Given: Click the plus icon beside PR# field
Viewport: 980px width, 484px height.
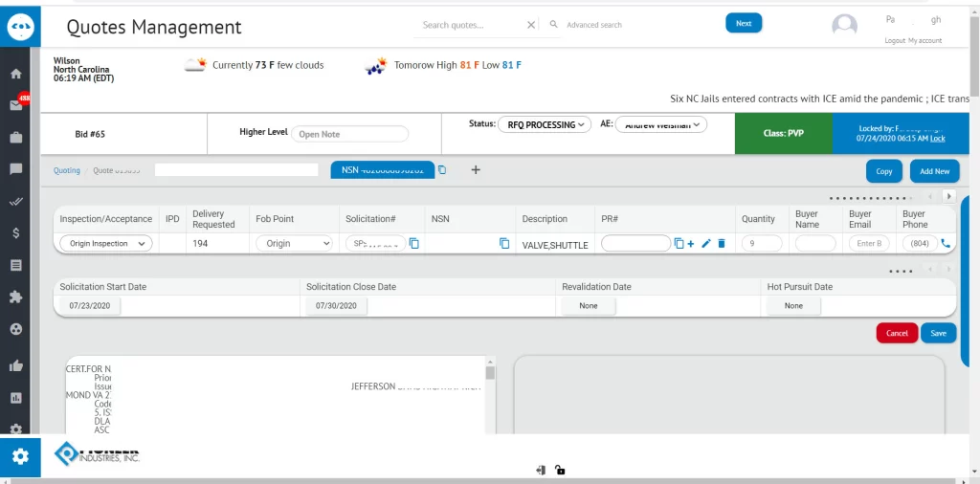Looking at the screenshot, I should tap(691, 244).
